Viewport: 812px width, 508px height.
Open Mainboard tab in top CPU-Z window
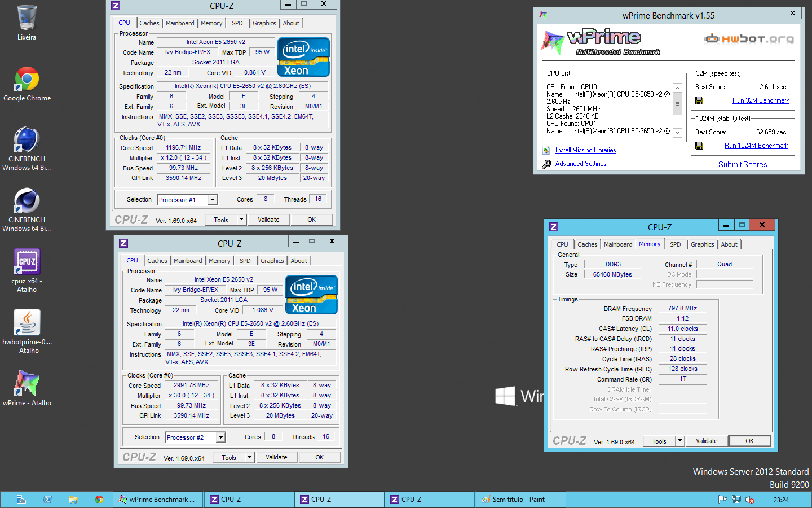pyautogui.click(x=180, y=23)
